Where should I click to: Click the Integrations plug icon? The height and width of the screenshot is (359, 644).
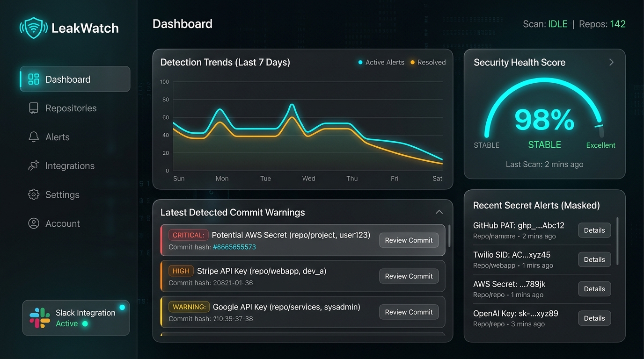34,165
